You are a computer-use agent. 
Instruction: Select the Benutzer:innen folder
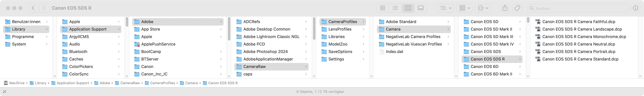click(x=26, y=22)
